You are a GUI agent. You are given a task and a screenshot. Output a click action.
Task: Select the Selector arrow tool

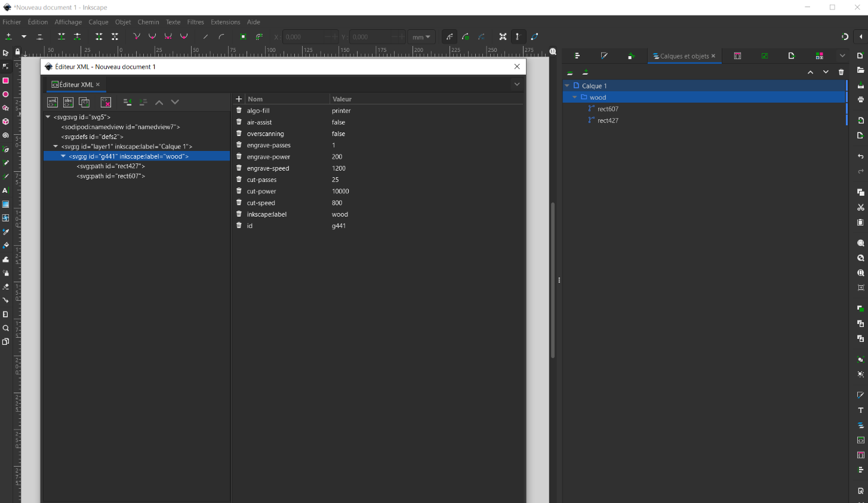click(x=5, y=53)
